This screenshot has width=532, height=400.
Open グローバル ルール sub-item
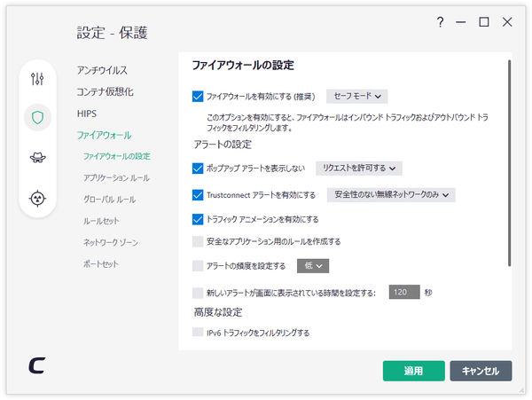[110, 200]
